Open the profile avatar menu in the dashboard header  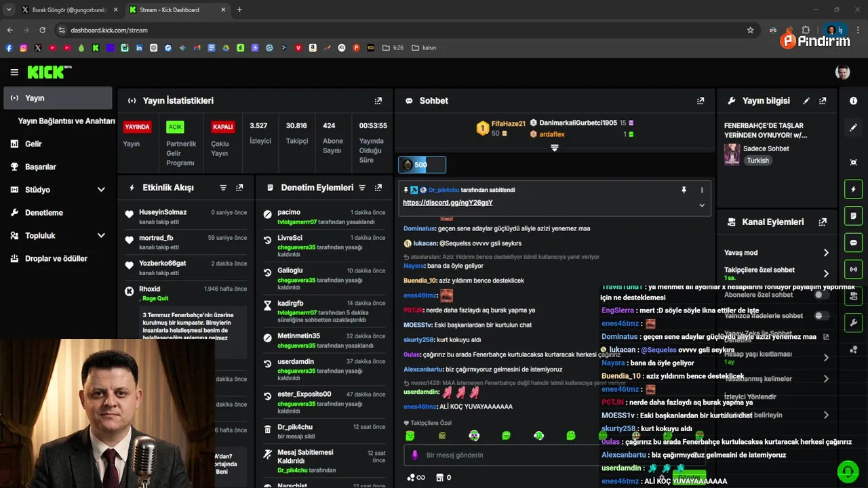pyautogui.click(x=842, y=72)
